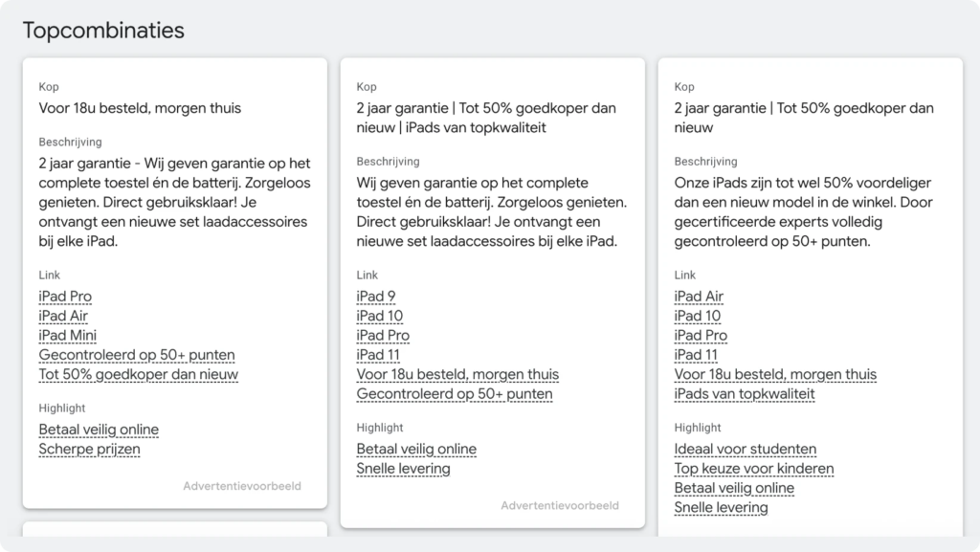Image resolution: width=980 pixels, height=552 pixels.
Task: Open 'Gecontroleerd op 50+ punten' in the first card
Action: (136, 355)
